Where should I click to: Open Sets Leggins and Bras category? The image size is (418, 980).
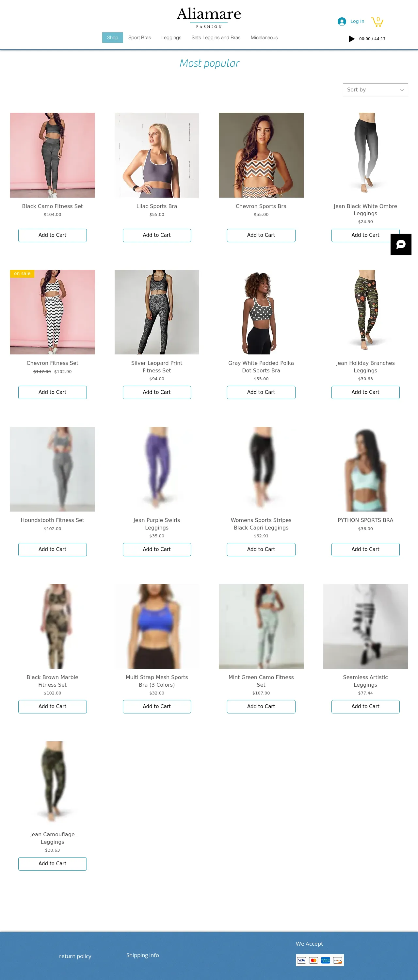[x=216, y=38]
